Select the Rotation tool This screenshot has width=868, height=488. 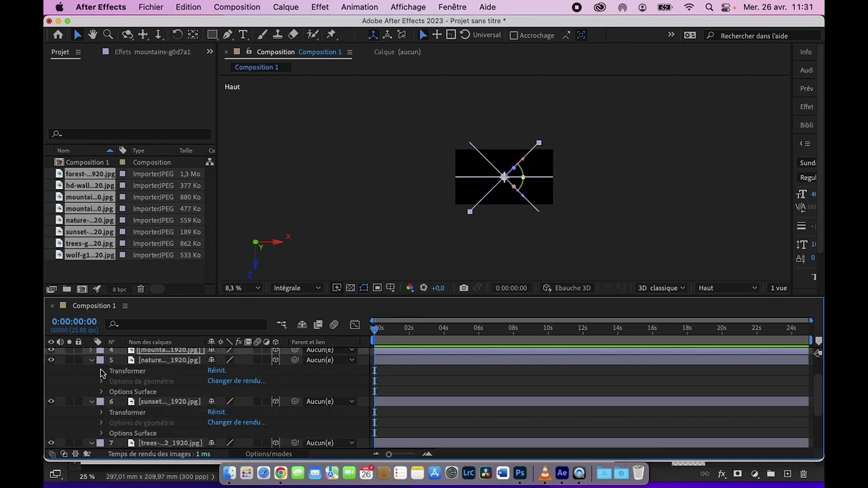(177, 35)
